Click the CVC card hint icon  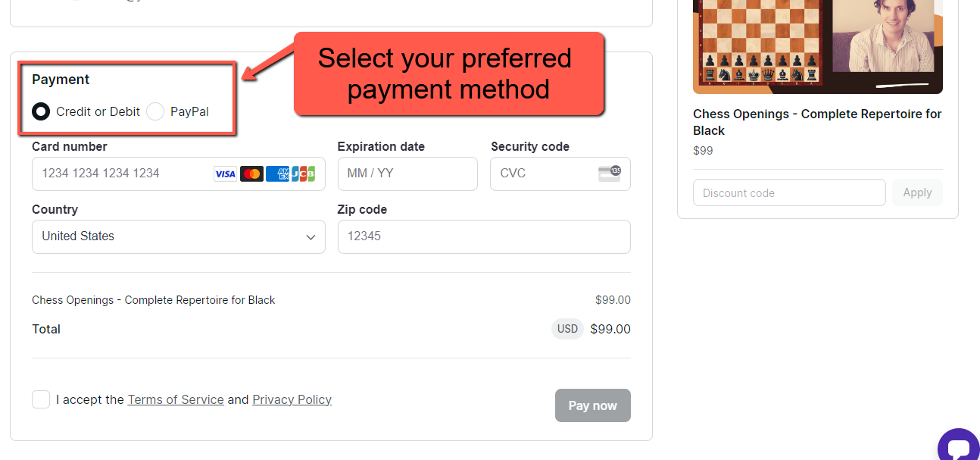tap(610, 174)
